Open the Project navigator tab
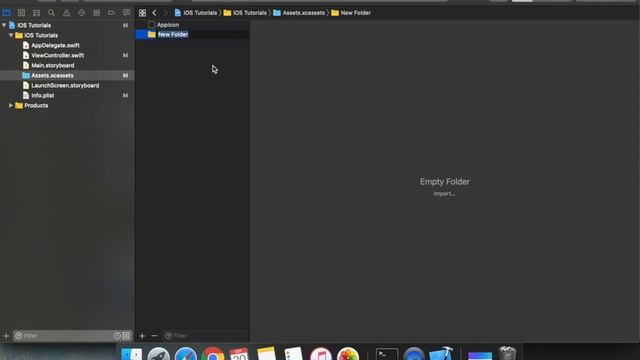The height and width of the screenshot is (360, 640). pos(7,13)
